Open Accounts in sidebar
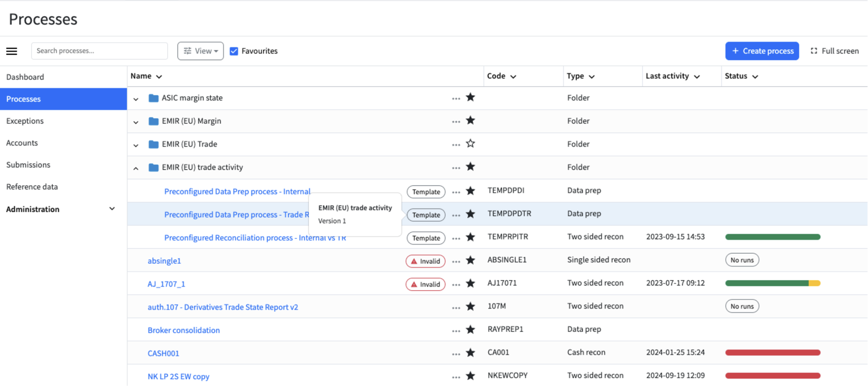868x391 pixels. 64,143
